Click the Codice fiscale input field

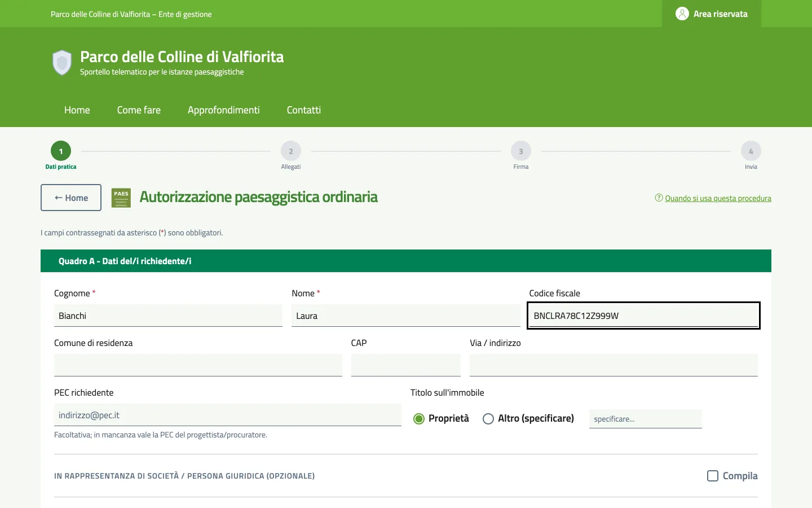coord(643,316)
